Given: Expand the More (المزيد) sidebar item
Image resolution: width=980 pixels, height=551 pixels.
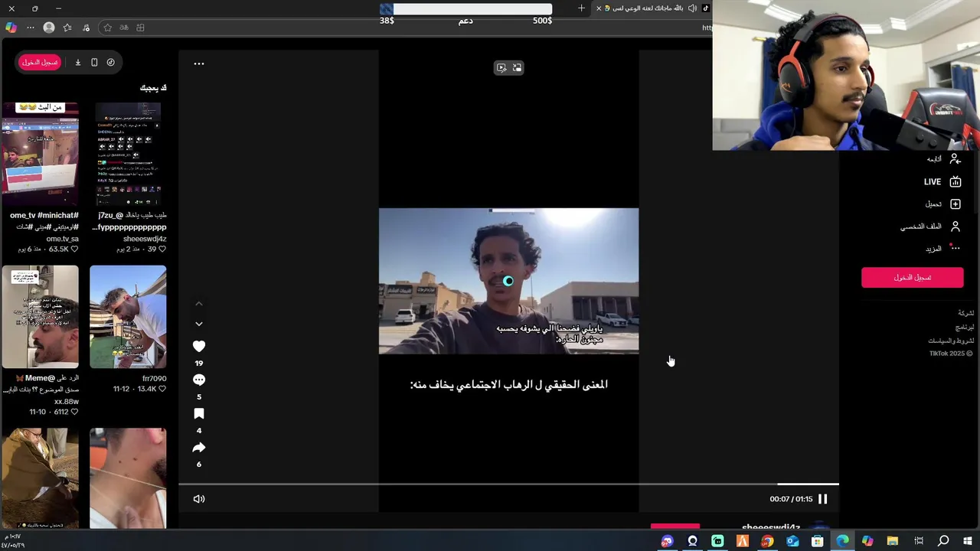Looking at the screenshot, I should point(942,249).
